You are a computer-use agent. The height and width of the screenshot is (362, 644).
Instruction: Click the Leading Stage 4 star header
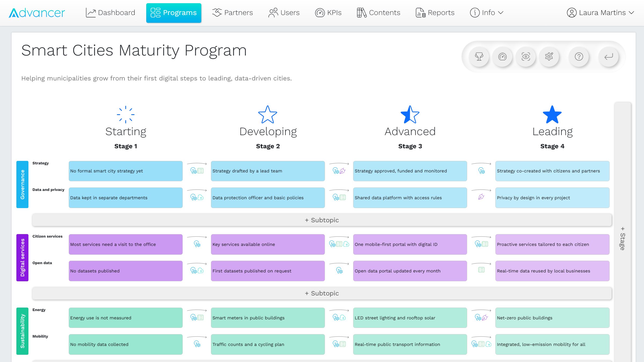tap(552, 127)
